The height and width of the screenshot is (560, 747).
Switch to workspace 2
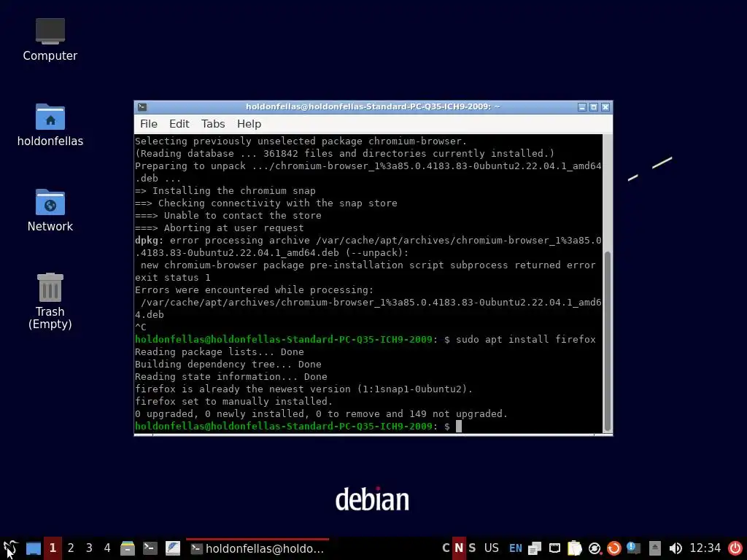click(71, 548)
